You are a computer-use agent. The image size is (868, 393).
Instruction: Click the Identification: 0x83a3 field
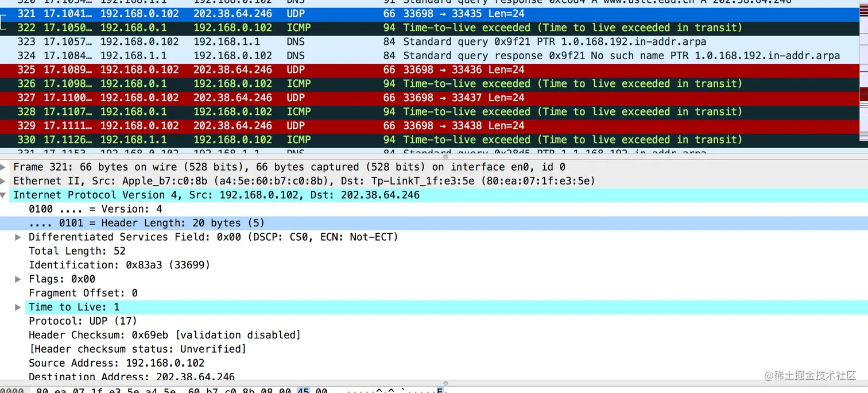click(x=119, y=265)
